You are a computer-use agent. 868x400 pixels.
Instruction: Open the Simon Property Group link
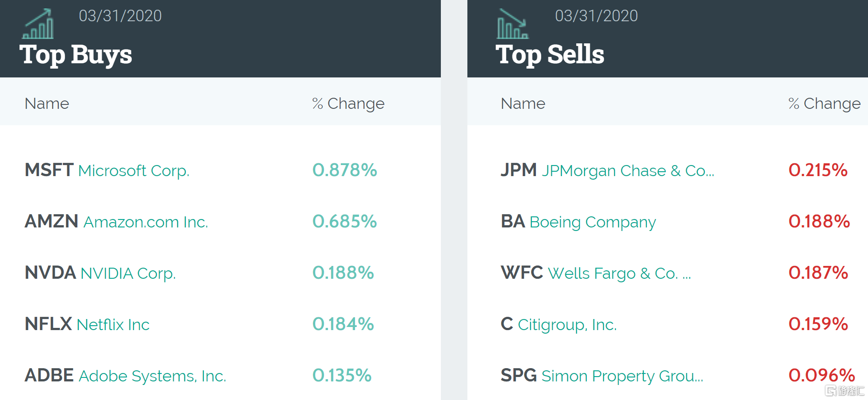click(622, 376)
